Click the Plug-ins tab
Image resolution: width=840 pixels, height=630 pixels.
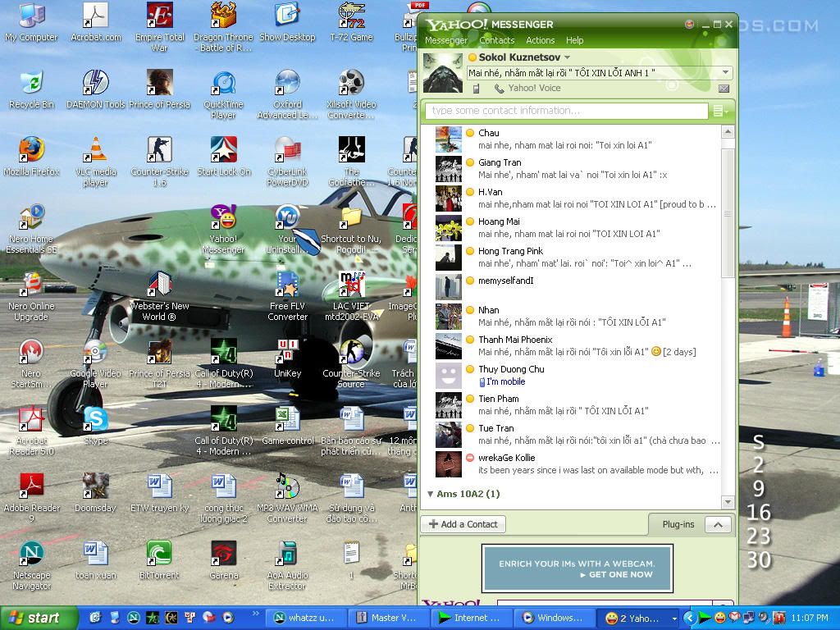coord(678,524)
